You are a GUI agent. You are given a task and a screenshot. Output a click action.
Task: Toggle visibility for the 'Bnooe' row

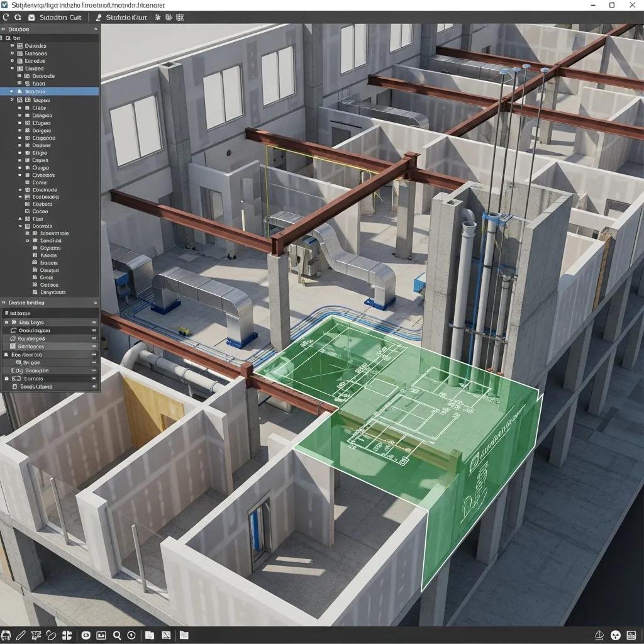pyautogui.click(x=94, y=362)
